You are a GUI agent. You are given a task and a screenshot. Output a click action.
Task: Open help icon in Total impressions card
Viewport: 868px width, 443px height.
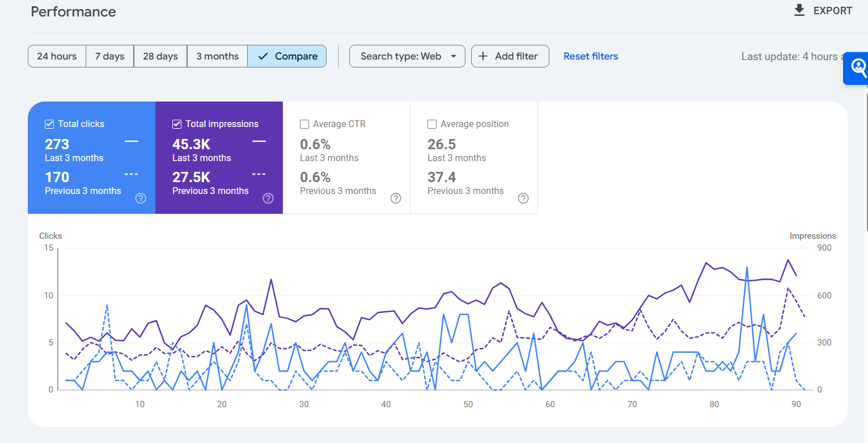[268, 198]
